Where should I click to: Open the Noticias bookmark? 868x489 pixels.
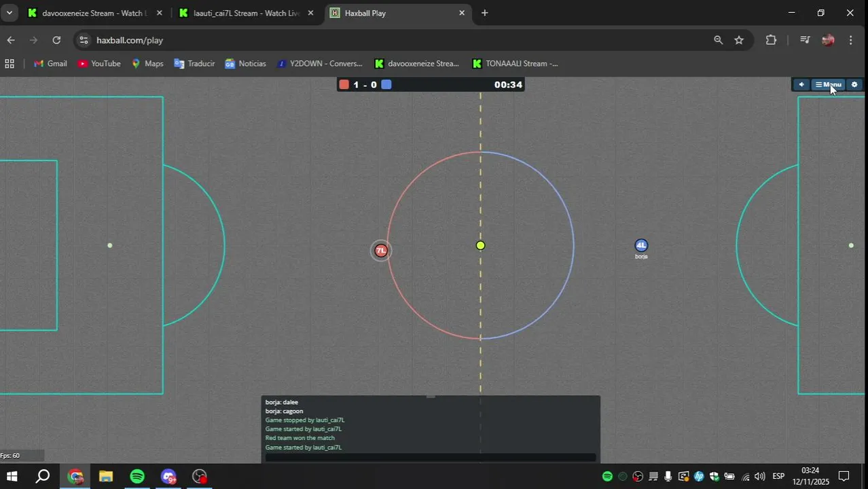click(245, 63)
